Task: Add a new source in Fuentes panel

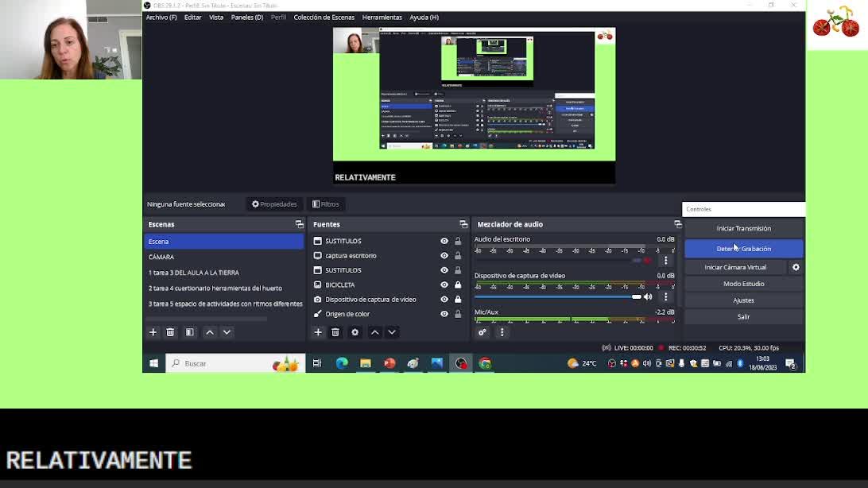Action: pyautogui.click(x=318, y=332)
